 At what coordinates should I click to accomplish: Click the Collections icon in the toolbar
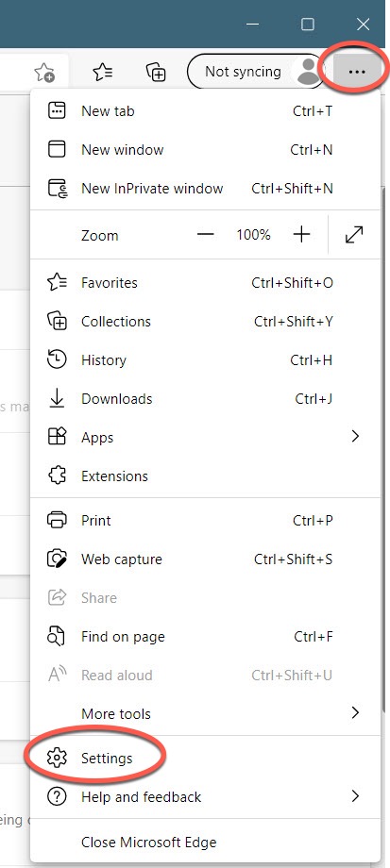156,72
